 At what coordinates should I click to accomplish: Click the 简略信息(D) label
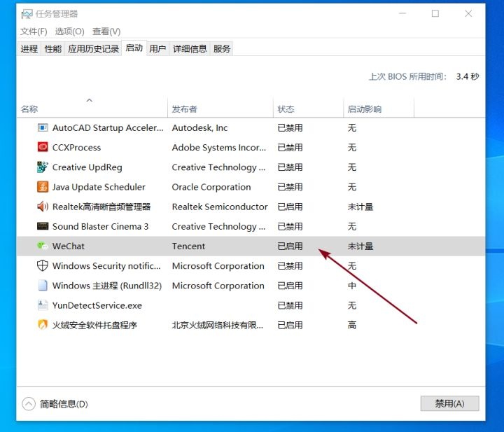tap(64, 404)
